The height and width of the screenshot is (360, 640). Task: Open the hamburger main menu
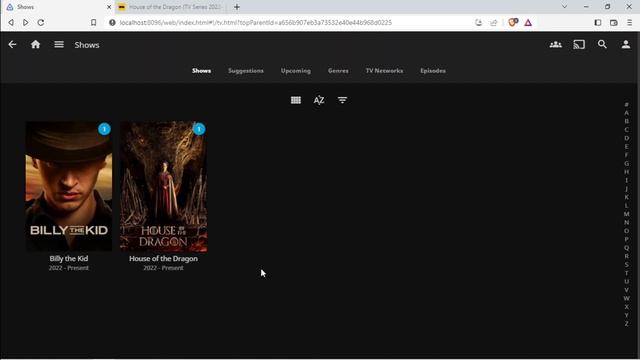[x=59, y=44]
